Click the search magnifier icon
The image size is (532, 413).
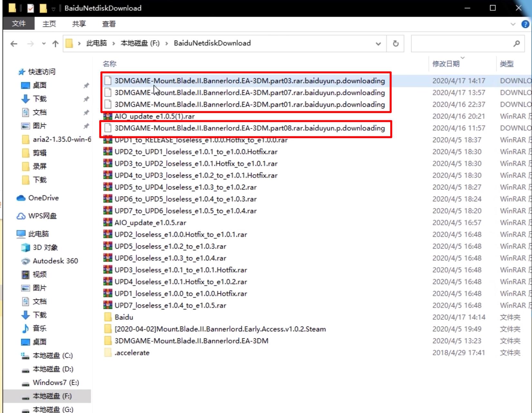517,43
